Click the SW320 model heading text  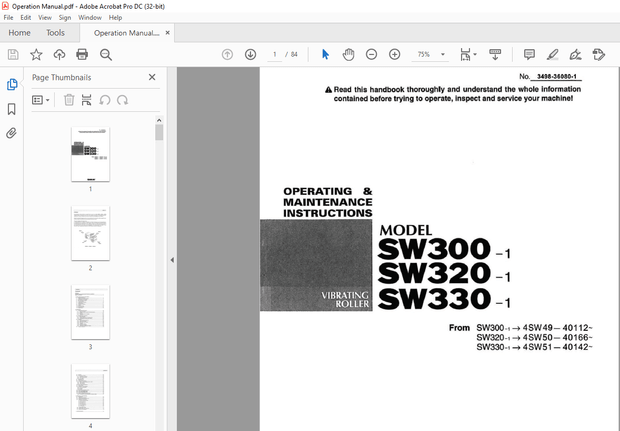pos(435,273)
